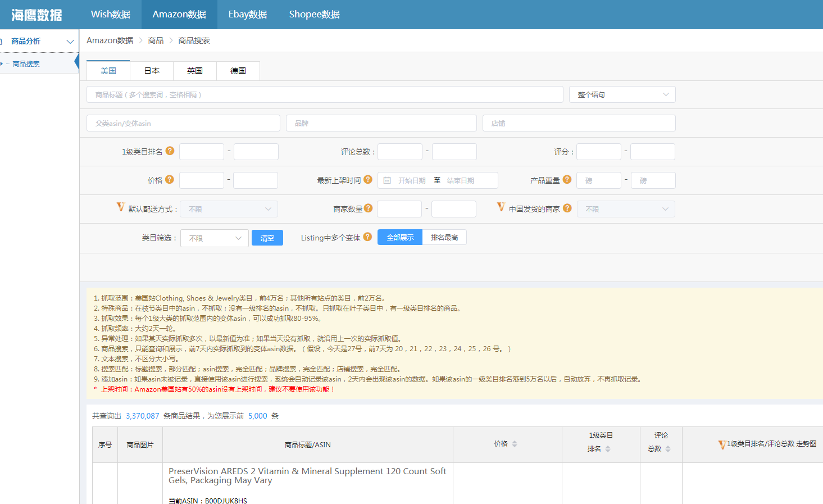Click help icon beside 产品重量
823x504 pixels.
(567, 179)
